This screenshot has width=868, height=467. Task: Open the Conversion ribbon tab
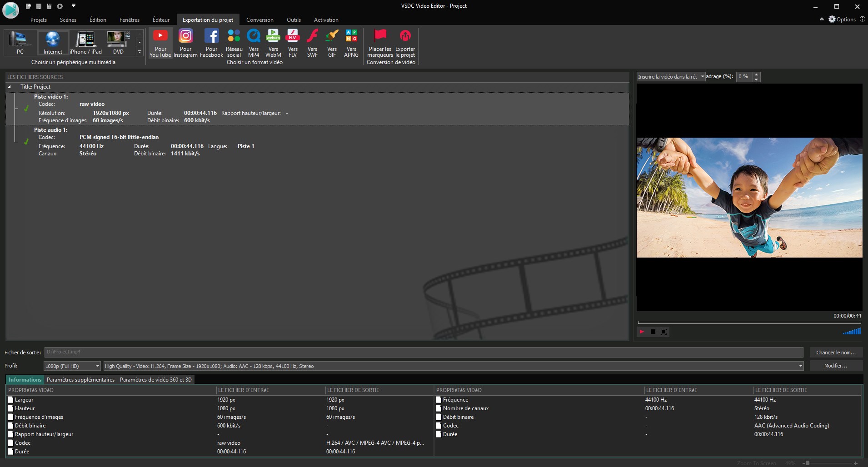tap(259, 20)
